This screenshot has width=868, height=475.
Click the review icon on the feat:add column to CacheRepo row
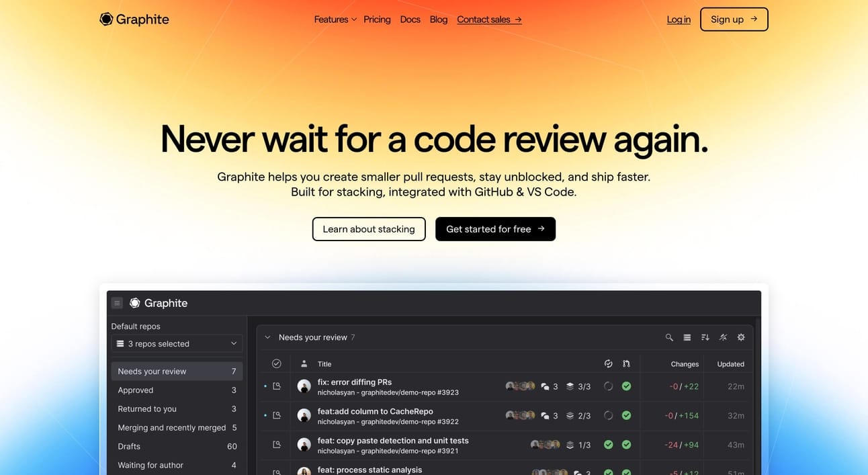point(276,415)
